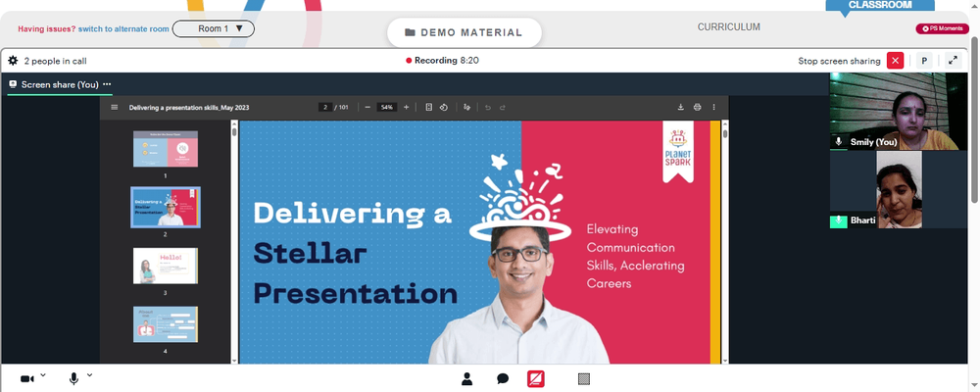Click Smily's microphone indicator icon
The height and width of the screenshot is (392, 980).
coord(839,142)
